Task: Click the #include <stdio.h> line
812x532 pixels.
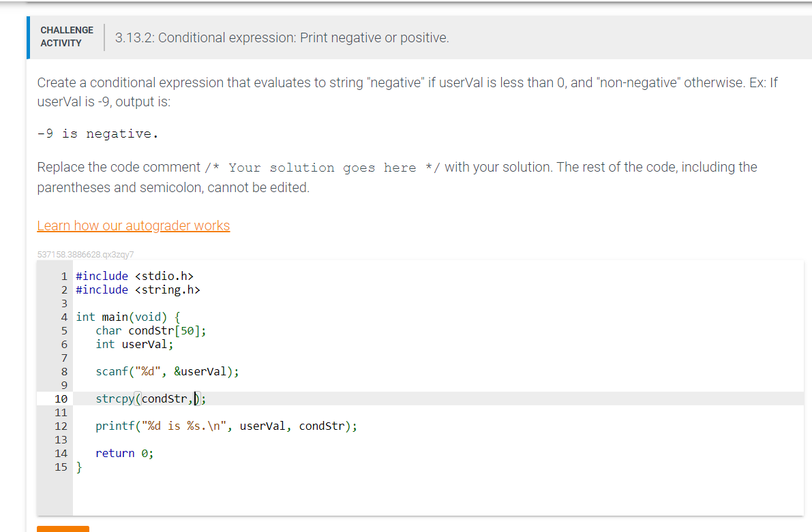Action: (134, 276)
